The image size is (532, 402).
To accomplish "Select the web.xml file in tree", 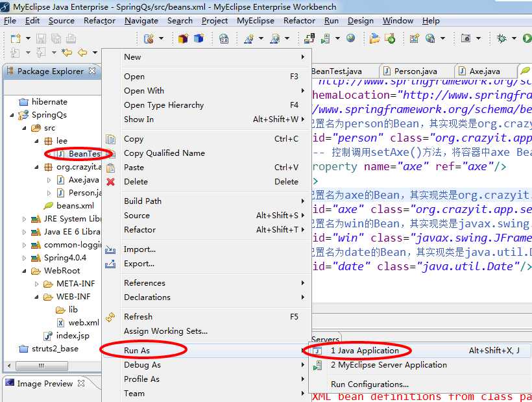I will click(78, 323).
